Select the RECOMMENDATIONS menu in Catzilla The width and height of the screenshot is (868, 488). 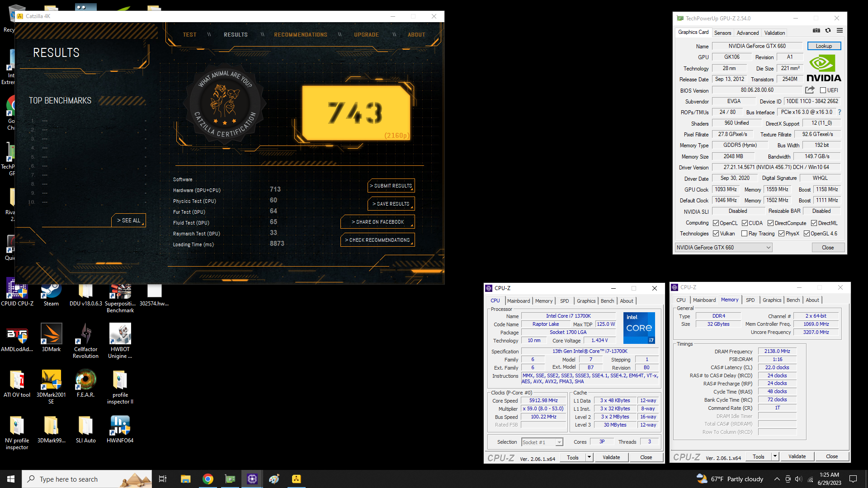point(300,35)
